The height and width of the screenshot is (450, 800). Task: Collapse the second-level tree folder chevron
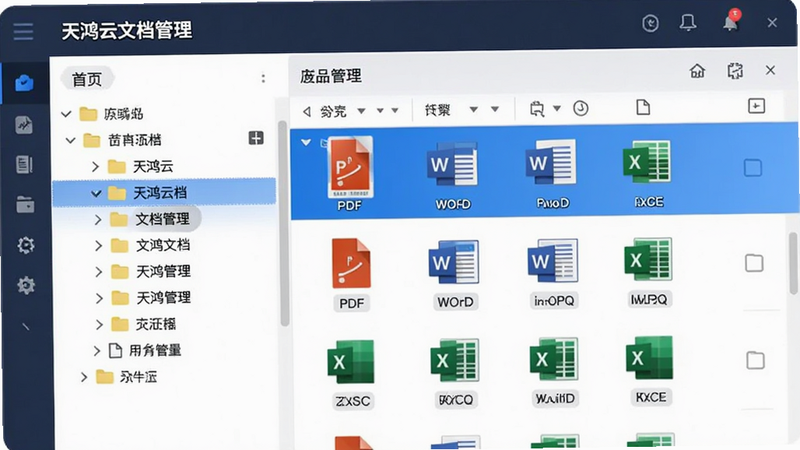tap(71, 140)
